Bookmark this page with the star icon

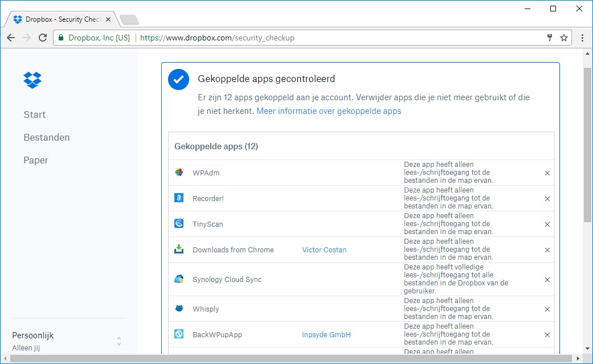pos(564,38)
